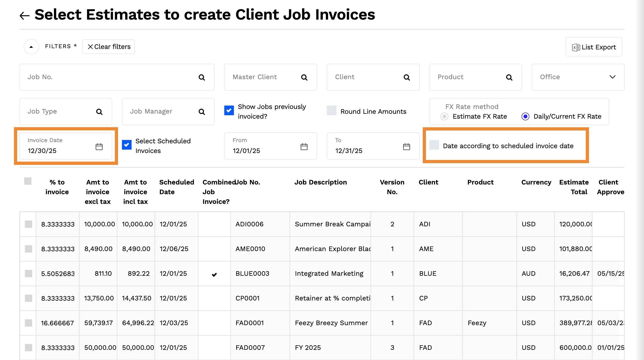Image resolution: width=644 pixels, height=360 pixels.
Task: Collapse the Filters panel arrow
Action: point(31,47)
